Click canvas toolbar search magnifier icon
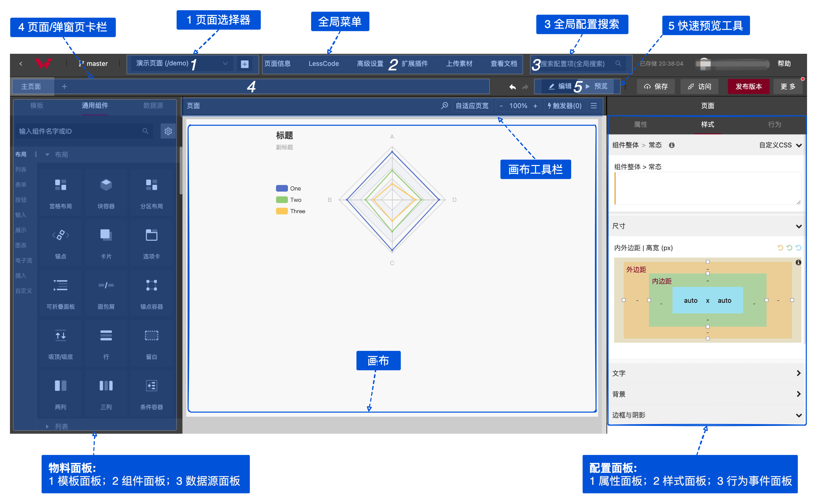Screen dimensions: 818x504 444,106
